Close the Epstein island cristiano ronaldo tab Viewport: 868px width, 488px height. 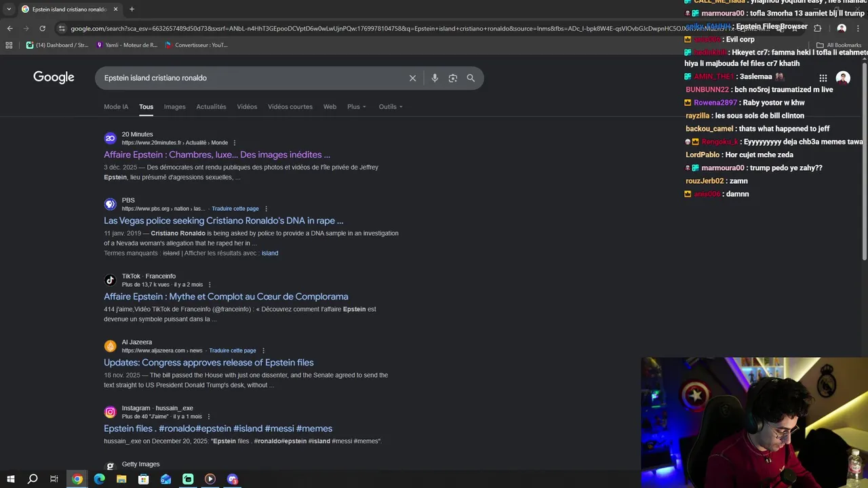(115, 9)
